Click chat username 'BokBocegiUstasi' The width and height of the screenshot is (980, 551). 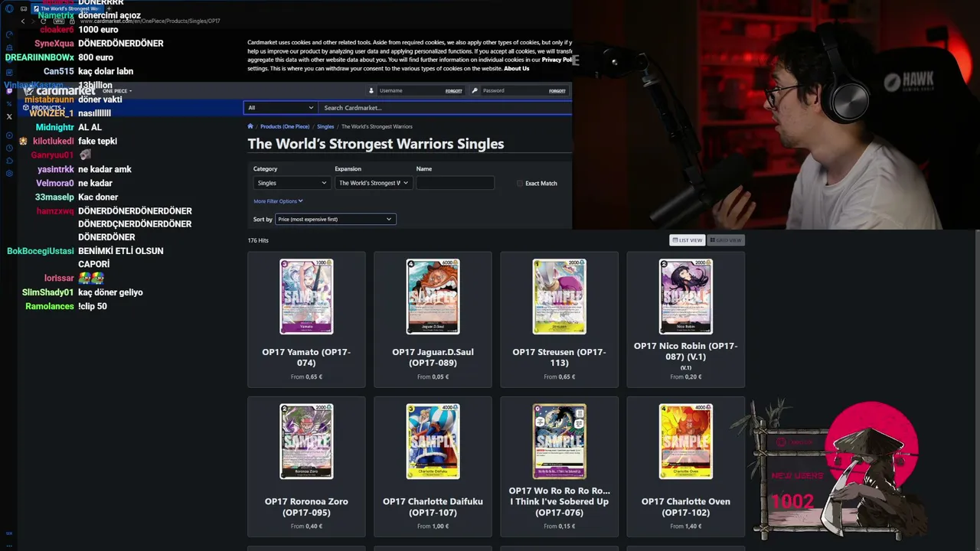(x=41, y=251)
